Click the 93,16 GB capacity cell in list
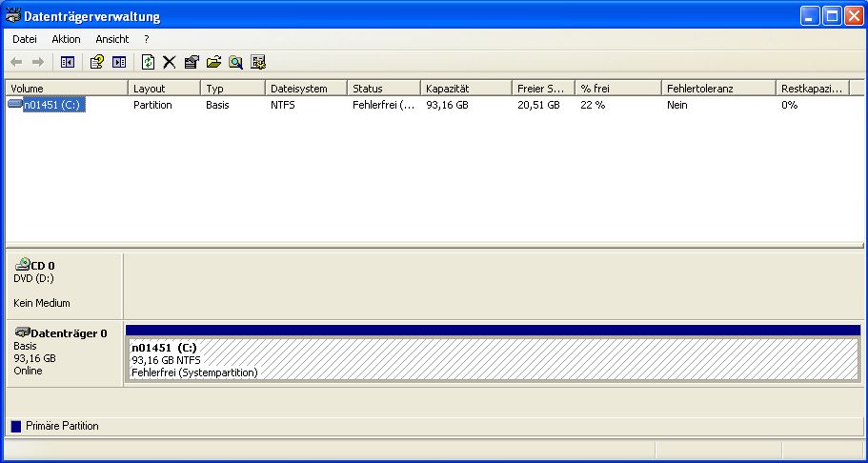The image size is (868, 463). click(x=447, y=105)
